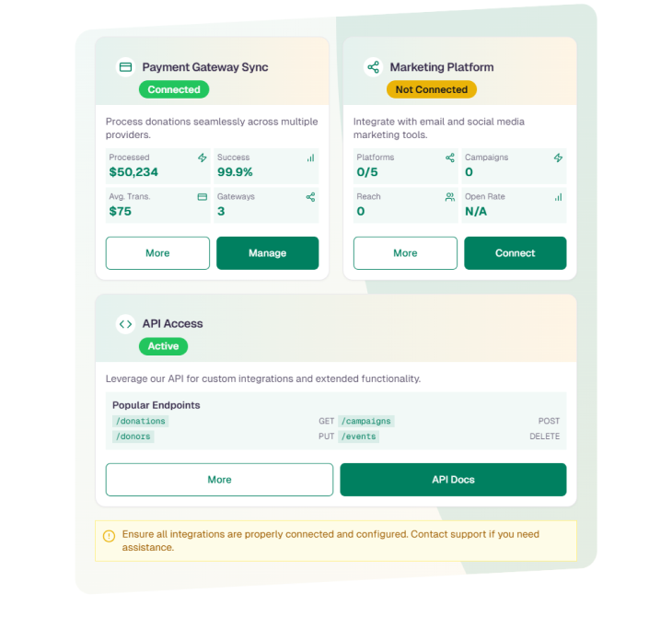Click the Payment Gateway credit card icon
Viewport: 672px width, 617px height.
tap(125, 67)
